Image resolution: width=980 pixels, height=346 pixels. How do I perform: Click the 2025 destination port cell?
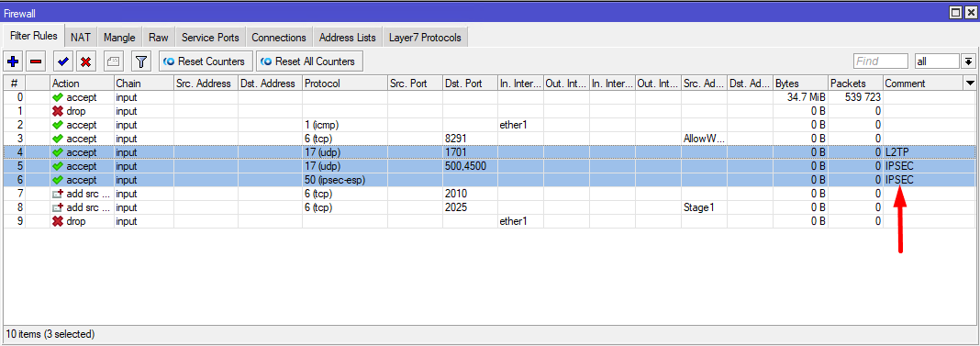click(x=470, y=207)
